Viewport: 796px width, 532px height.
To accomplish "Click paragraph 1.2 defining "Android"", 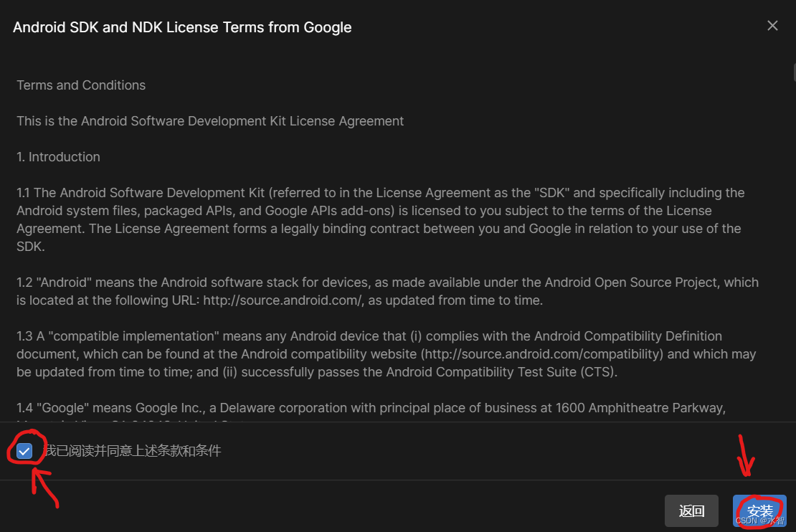I will (388, 291).
